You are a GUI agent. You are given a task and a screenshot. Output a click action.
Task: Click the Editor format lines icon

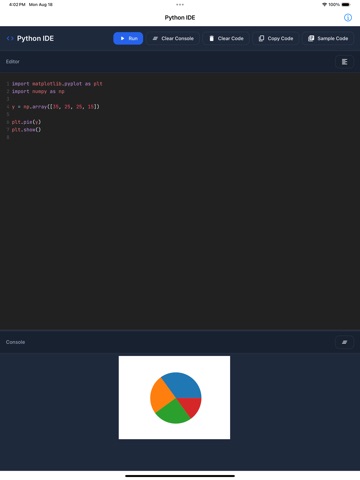coord(344,62)
